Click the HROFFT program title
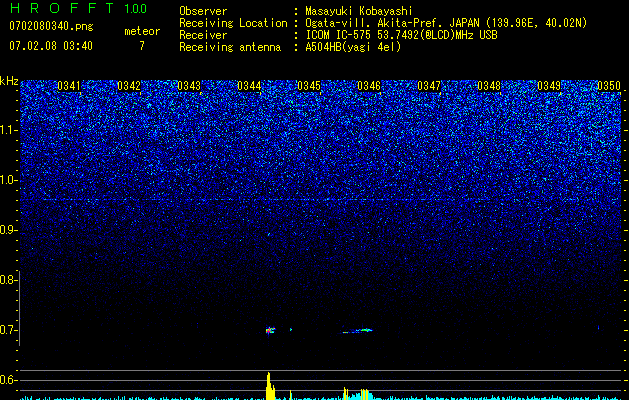The height and width of the screenshot is (400, 629). tap(63, 8)
